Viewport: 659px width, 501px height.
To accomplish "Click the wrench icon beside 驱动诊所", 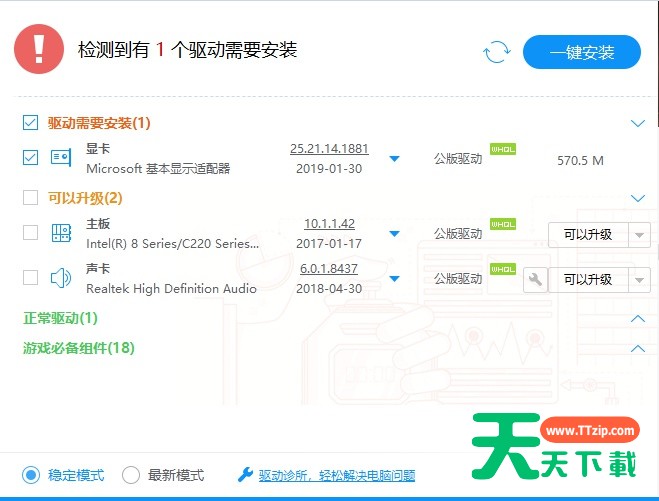I will pos(244,475).
